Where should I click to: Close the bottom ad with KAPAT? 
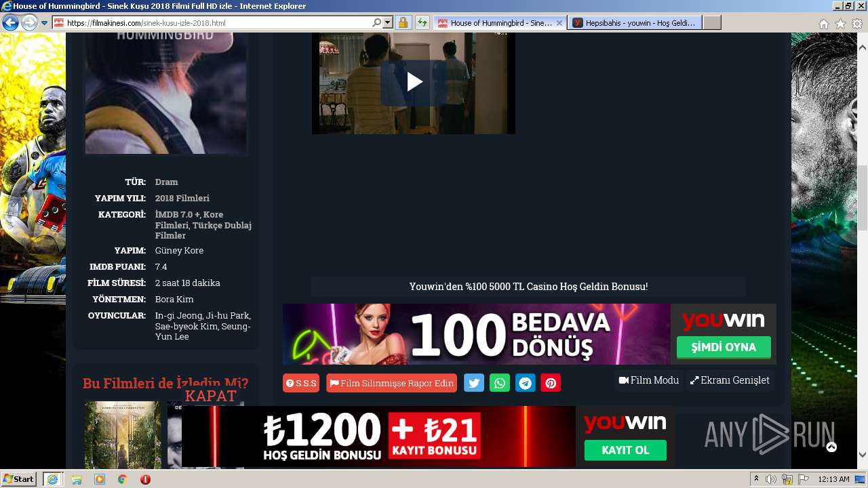click(x=211, y=396)
